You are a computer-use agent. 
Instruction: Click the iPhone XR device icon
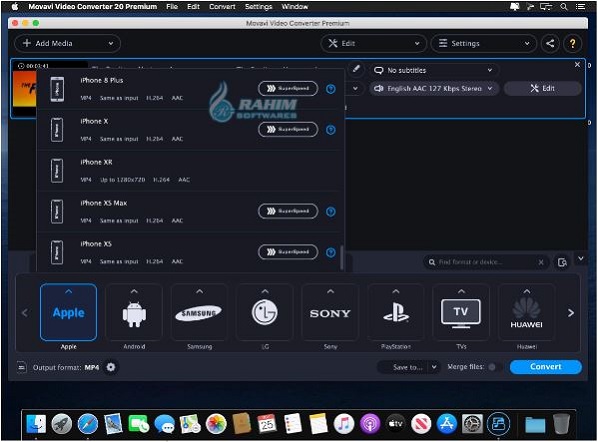(x=57, y=170)
